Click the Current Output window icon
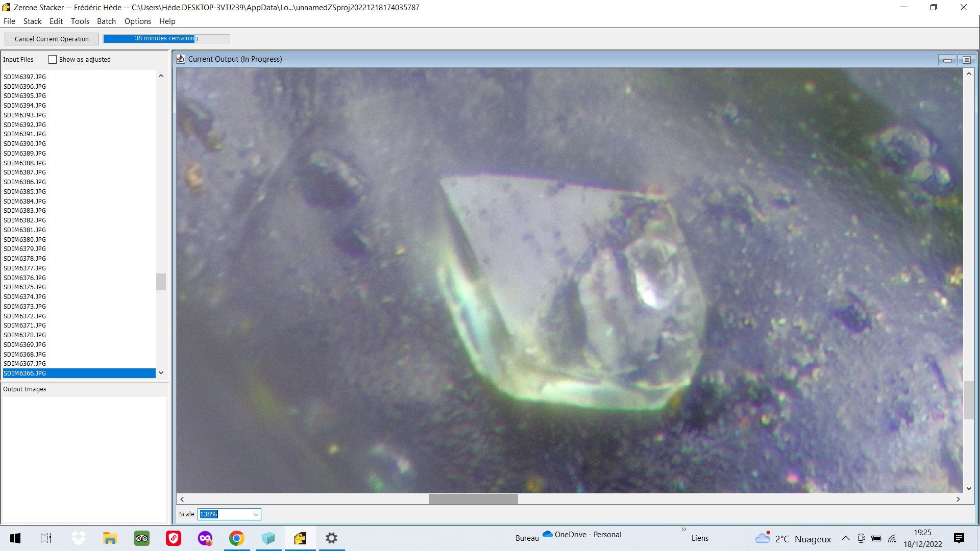 [181, 59]
